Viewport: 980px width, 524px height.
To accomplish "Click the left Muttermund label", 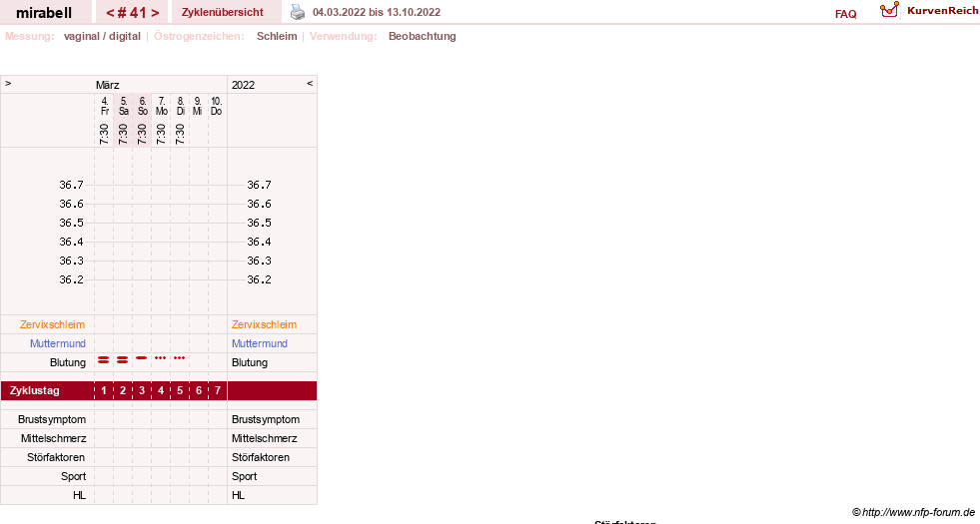I will pos(58,343).
